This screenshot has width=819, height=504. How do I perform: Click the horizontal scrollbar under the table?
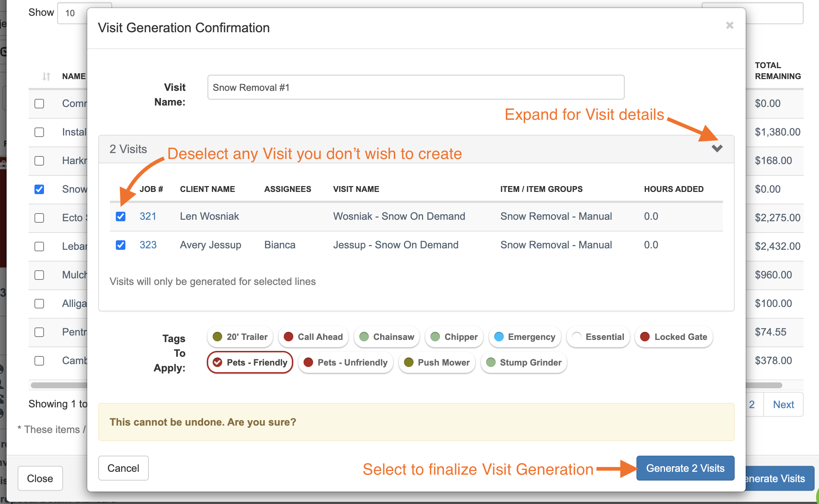(x=59, y=385)
